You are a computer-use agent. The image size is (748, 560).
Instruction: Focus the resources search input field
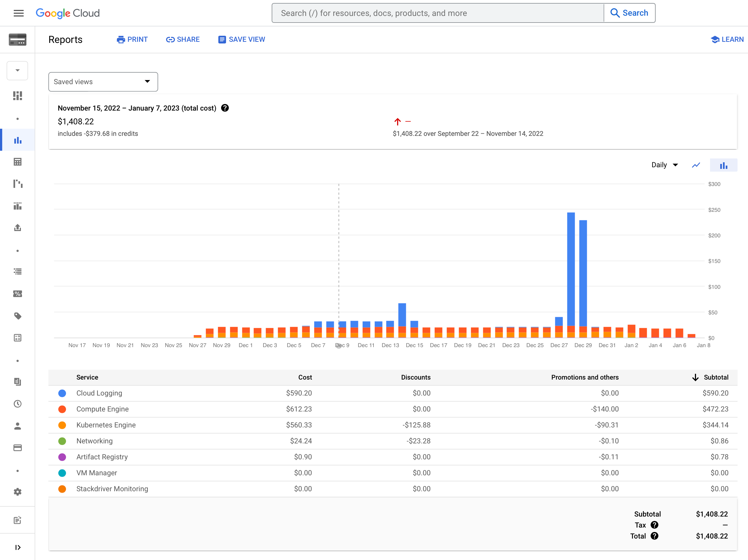point(438,13)
